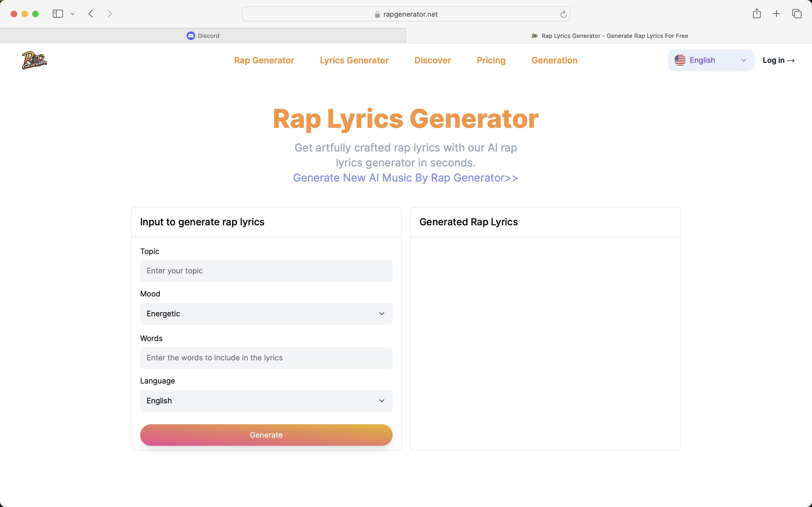Viewport: 812px width, 507px height.
Task: Open the Pricing nav item
Action: (x=491, y=60)
